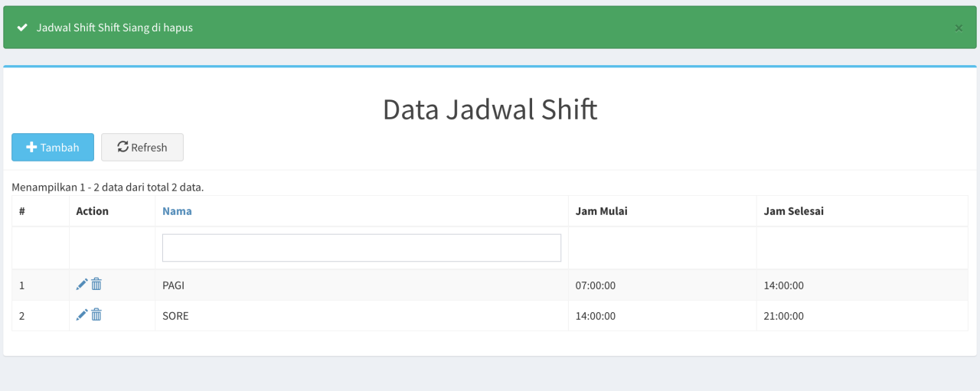Dismiss the green success notification
Image resolution: width=980 pixels, height=391 pixels.
point(959,28)
